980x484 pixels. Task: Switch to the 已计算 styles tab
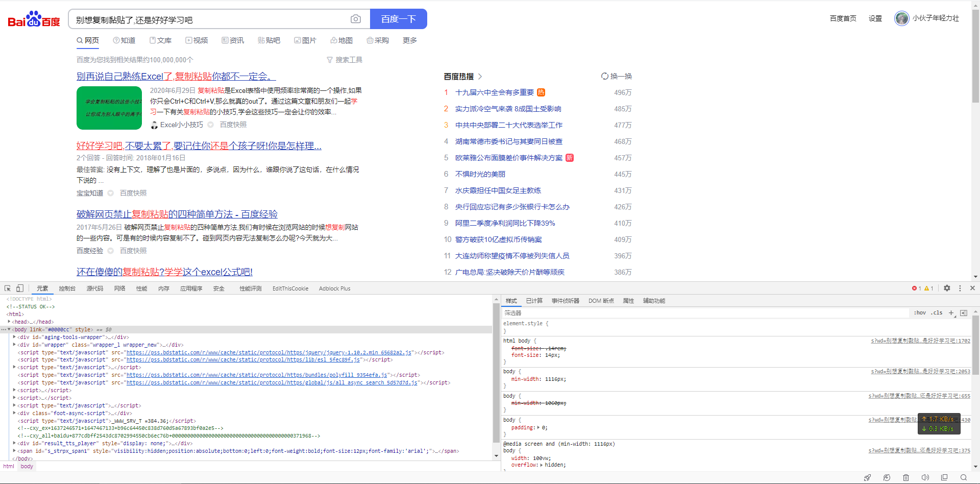coord(534,301)
